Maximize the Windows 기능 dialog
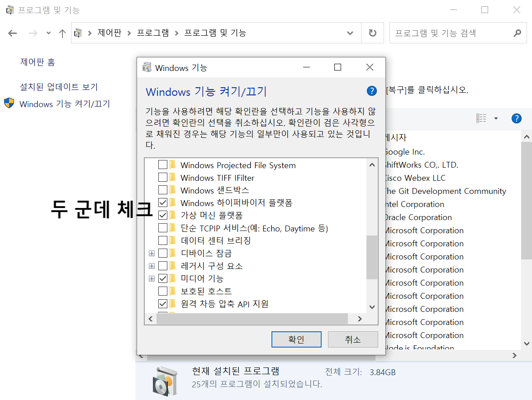 337,67
